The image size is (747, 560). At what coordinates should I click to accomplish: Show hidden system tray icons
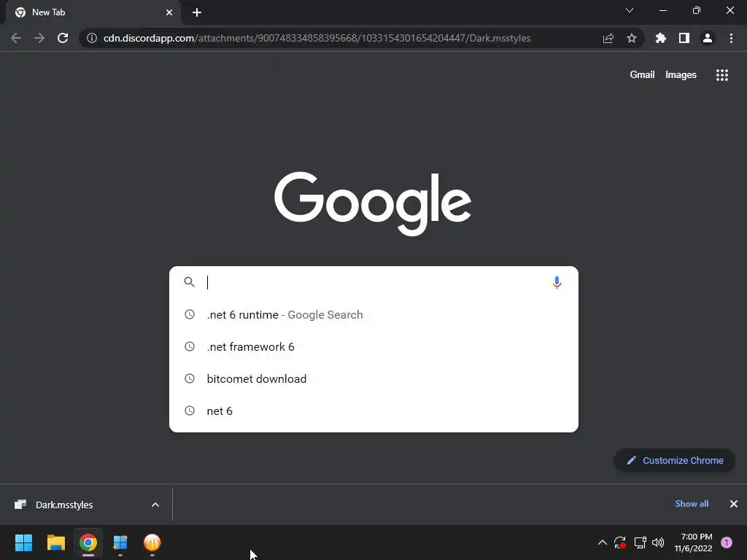click(x=602, y=542)
